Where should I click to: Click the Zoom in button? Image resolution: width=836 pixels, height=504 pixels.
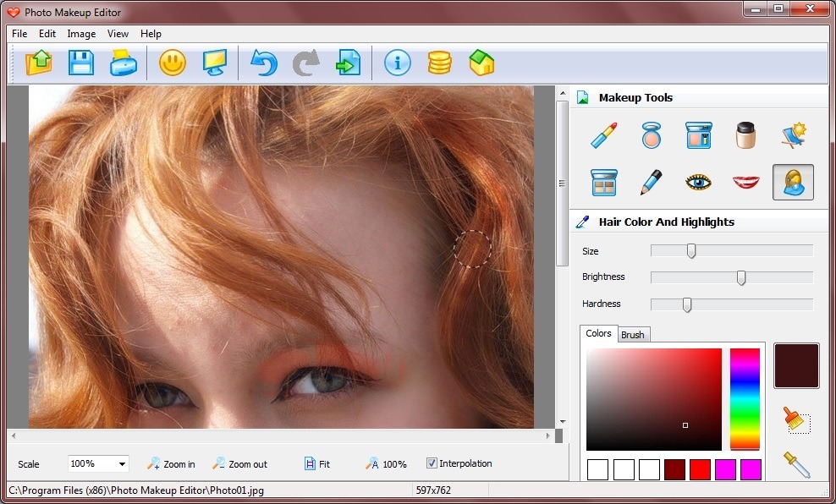[171, 463]
